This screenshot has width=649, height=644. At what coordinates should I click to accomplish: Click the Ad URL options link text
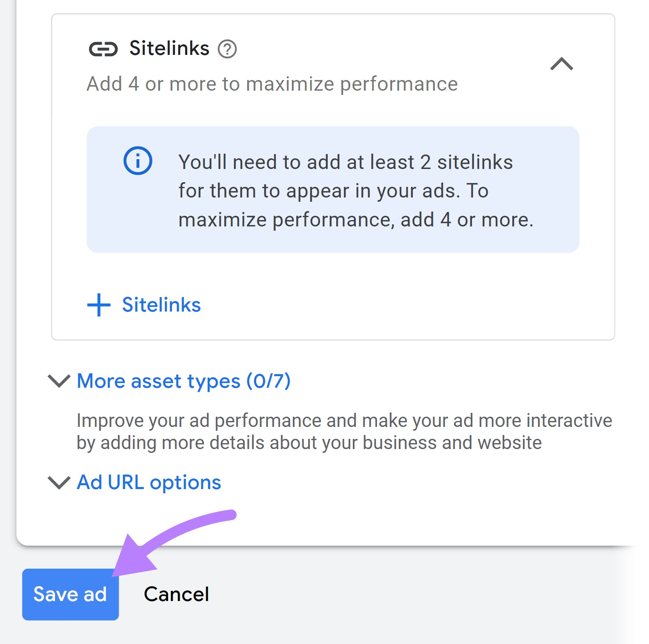pos(149,482)
